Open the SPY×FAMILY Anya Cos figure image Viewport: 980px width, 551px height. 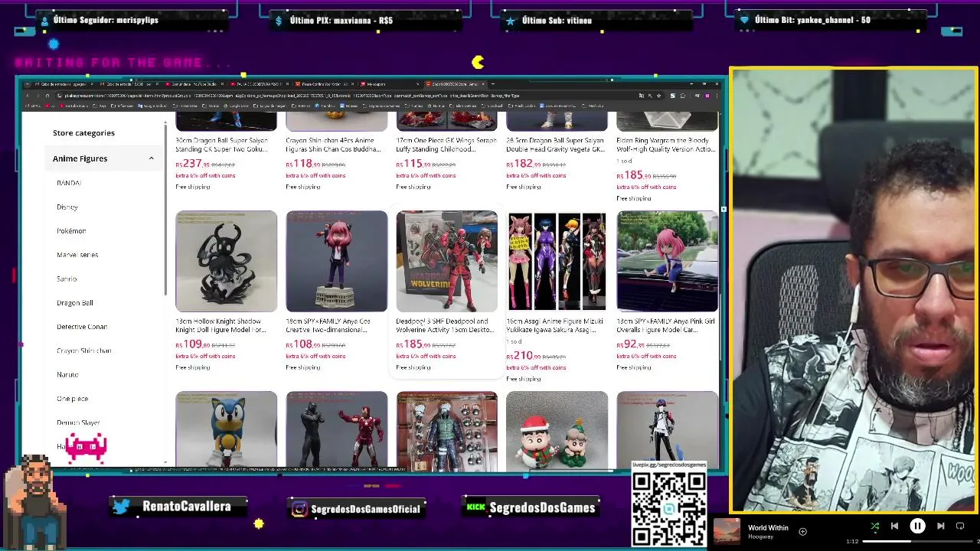[337, 261]
